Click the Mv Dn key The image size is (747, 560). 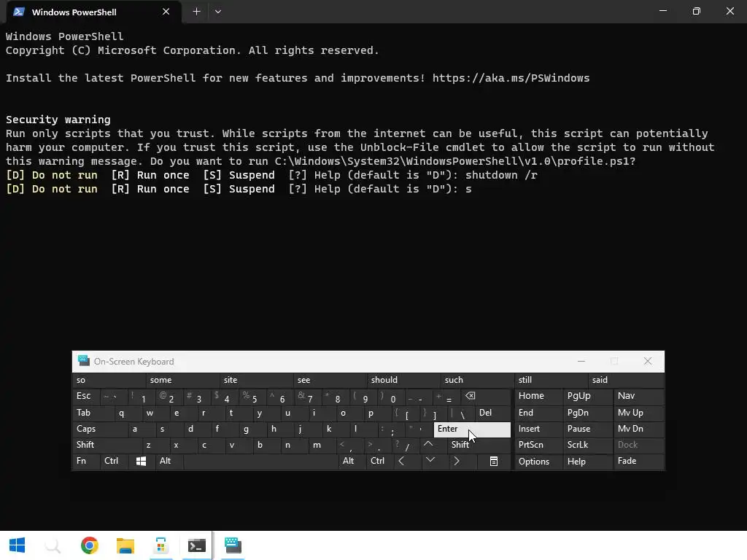click(638, 429)
